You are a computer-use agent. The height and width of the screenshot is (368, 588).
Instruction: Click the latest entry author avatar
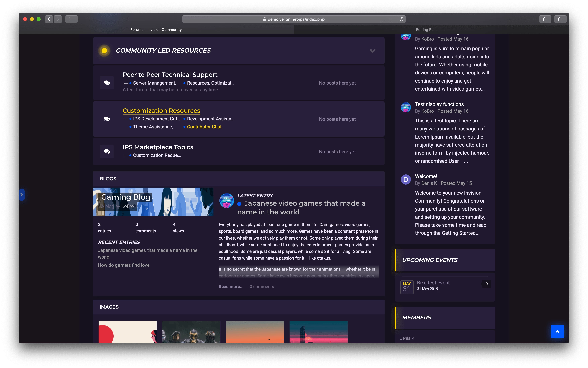pyautogui.click(x=226, y=200)
